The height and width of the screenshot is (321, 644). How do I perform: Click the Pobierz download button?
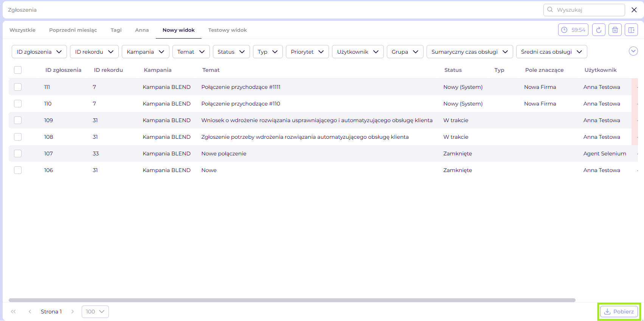point(619,312)
